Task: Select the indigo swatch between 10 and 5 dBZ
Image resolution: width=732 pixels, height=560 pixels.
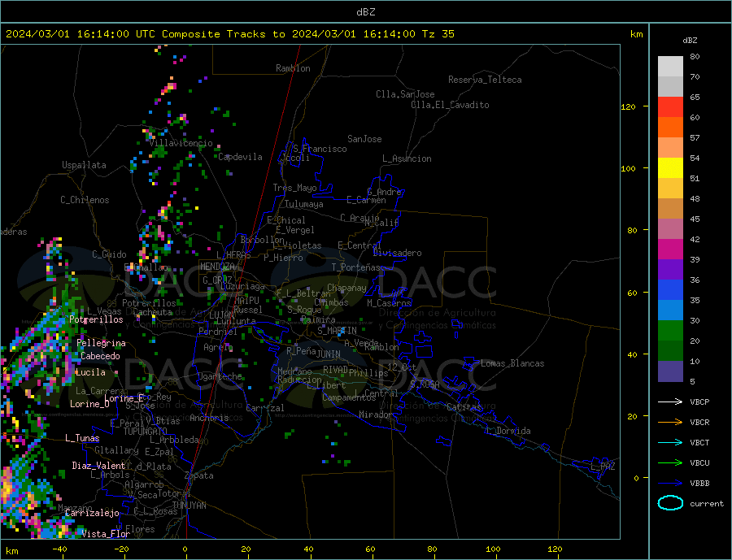Action: point(670,371)
